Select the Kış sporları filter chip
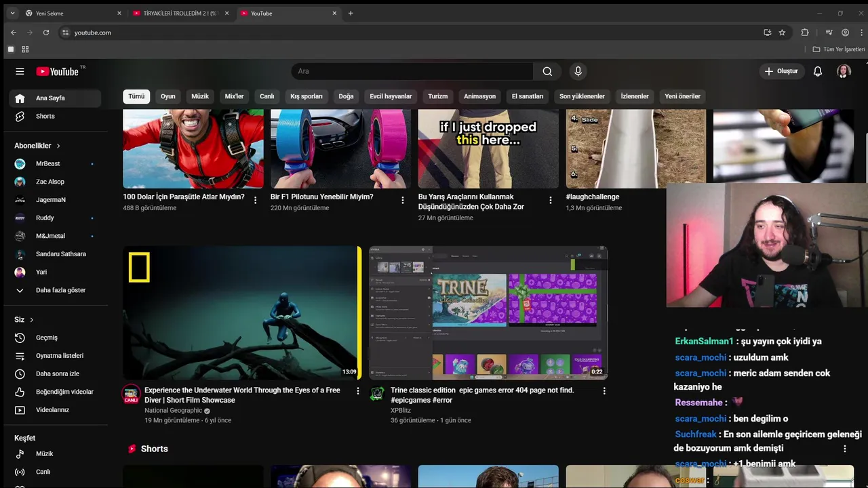The image size is (868, 488). (307, 96)
